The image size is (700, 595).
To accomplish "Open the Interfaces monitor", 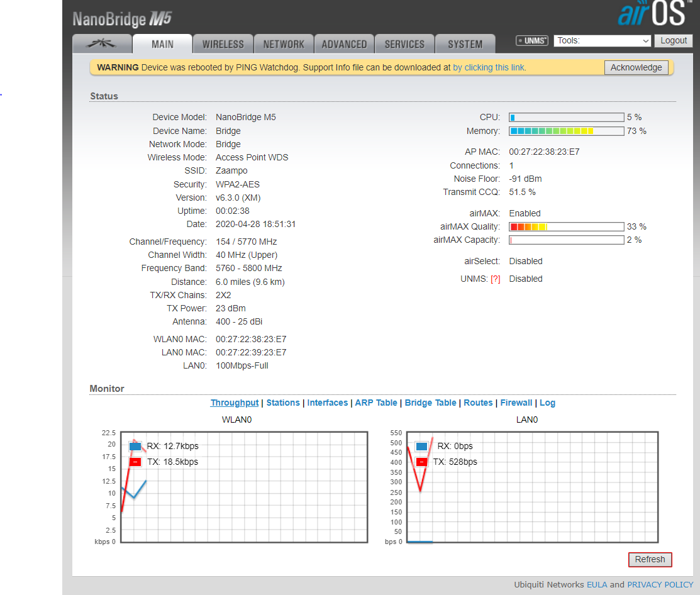I will coord(327,403).
